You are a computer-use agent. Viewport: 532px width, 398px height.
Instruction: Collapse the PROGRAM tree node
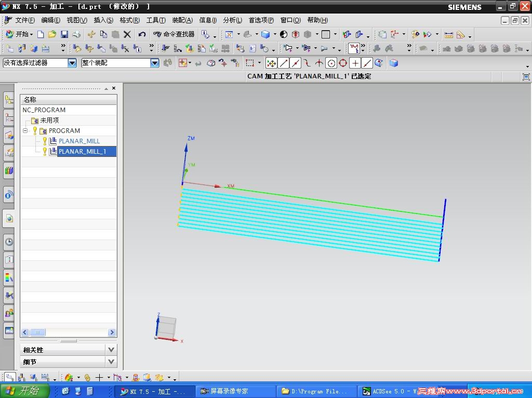tap(25, 130)
